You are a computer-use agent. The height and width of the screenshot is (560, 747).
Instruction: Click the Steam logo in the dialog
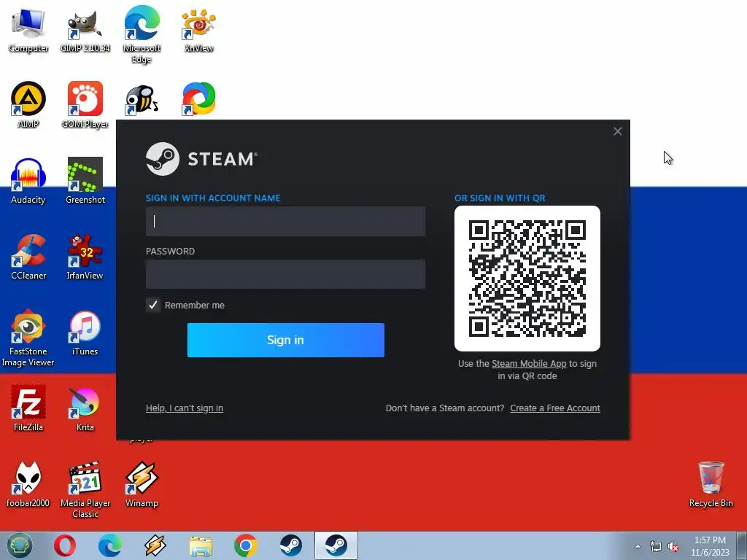point(201,159)
